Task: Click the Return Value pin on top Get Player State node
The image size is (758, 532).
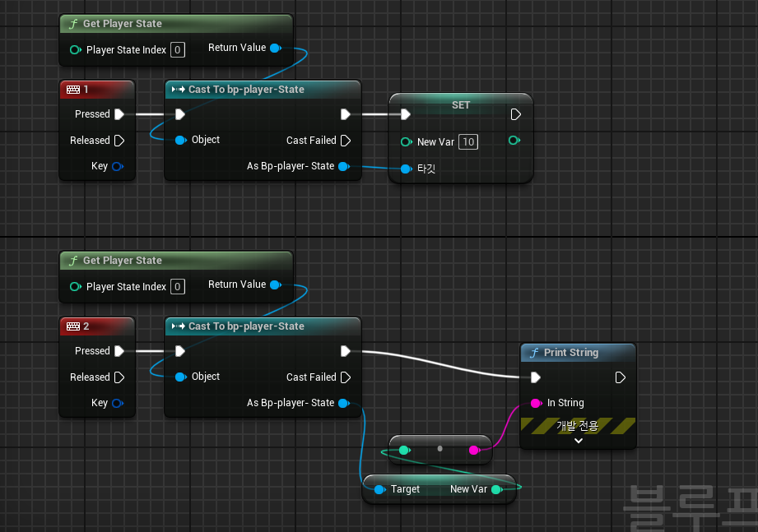Action: [276, 48]
